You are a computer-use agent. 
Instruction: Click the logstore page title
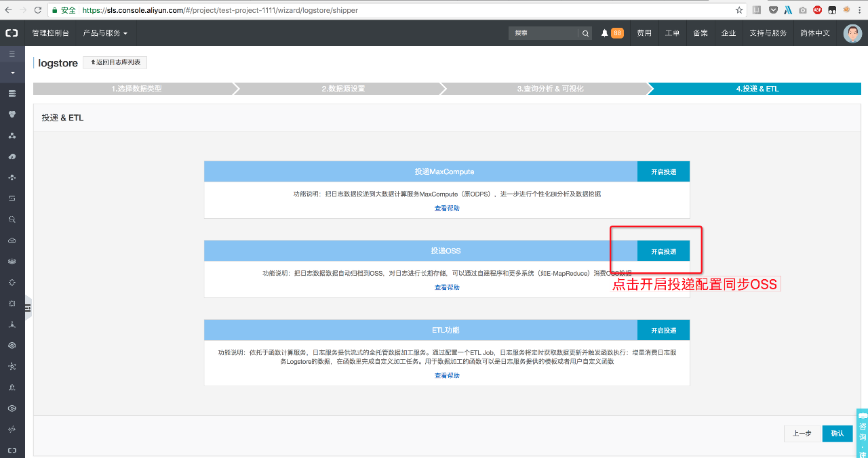click(x=58, y=63)
